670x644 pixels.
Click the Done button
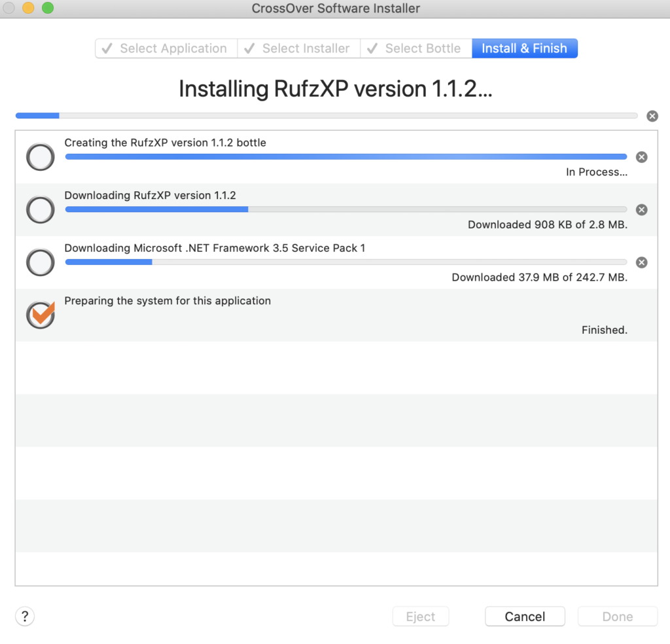(x=617, y=617)
